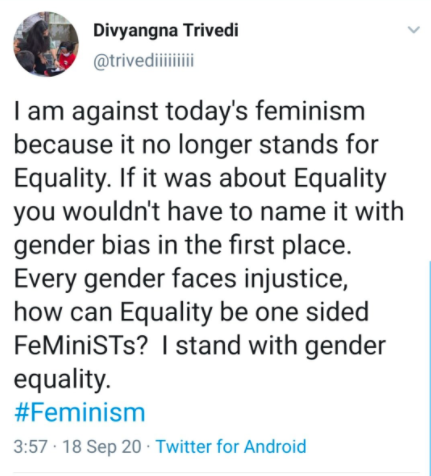
Task: Select the 3:57 timestamp
Action: (x=30, y=447)
